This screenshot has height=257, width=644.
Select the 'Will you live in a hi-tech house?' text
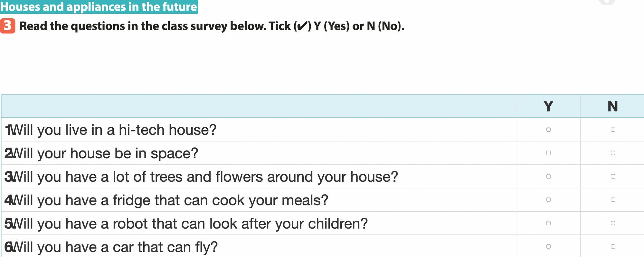pyautogui.click(x=114, y=130)
